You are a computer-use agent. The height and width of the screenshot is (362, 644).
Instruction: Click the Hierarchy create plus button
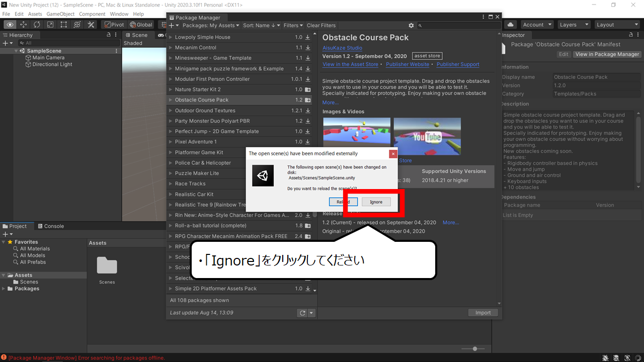(x=7, y=43)
